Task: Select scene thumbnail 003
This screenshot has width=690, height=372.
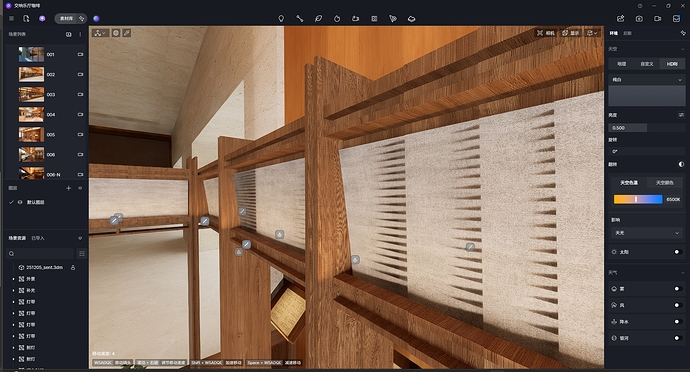Action: (31, 94)
